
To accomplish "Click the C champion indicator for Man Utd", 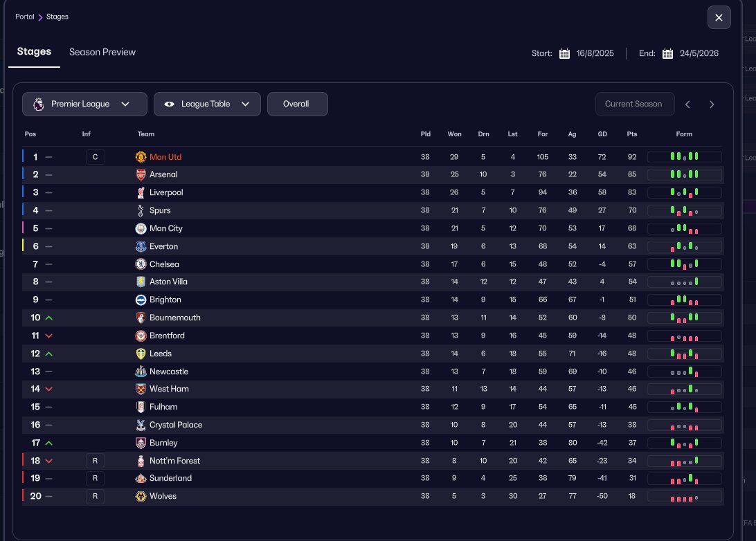I will pos(95,157).
